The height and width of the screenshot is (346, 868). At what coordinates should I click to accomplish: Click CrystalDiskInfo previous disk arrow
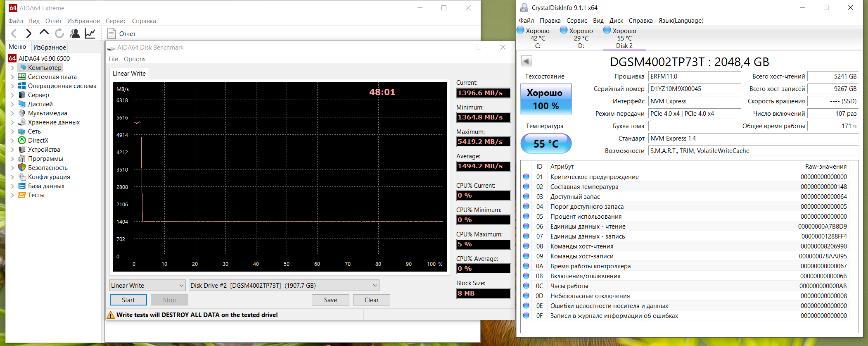point(526,61)
